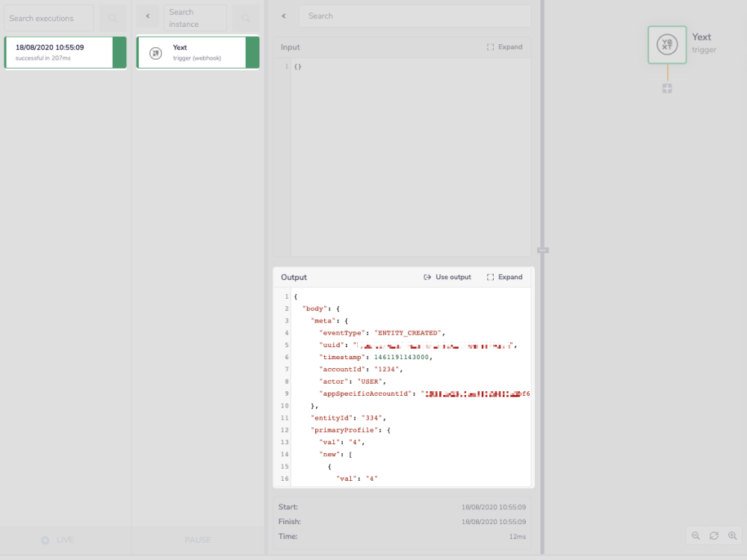This screenshot has height=560, width=747.
Task: Toggle PAUSE for execution updates
Action: coord(197,539)
